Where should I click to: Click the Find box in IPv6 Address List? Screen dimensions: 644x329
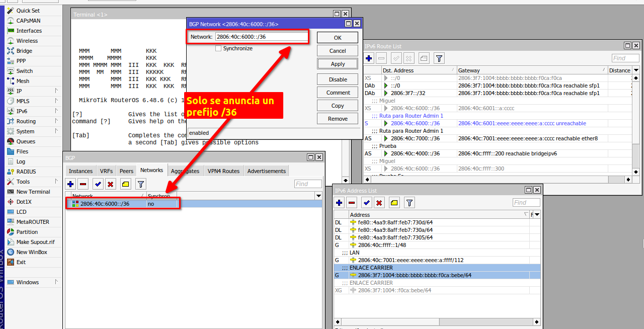(x=526, y=202)
